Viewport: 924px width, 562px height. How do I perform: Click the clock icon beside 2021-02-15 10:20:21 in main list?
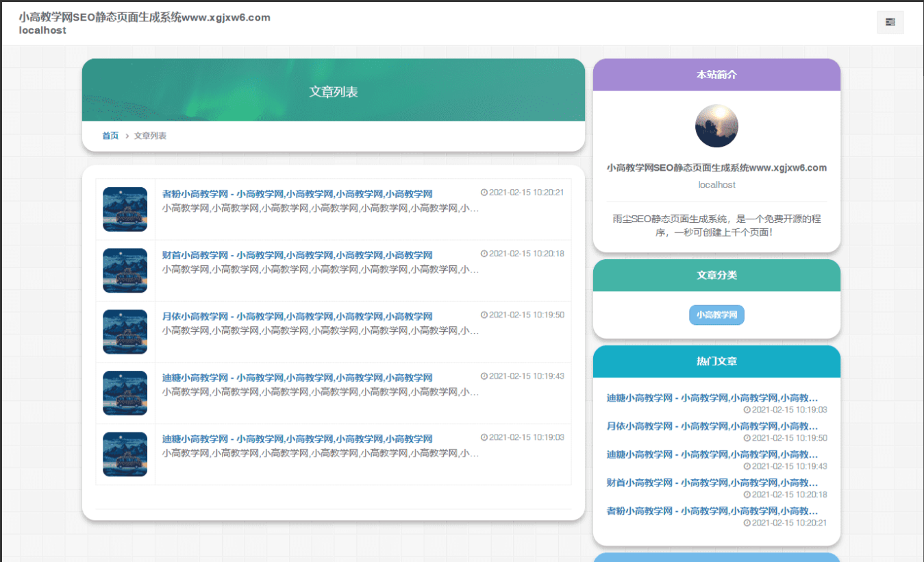click(484, 193)
